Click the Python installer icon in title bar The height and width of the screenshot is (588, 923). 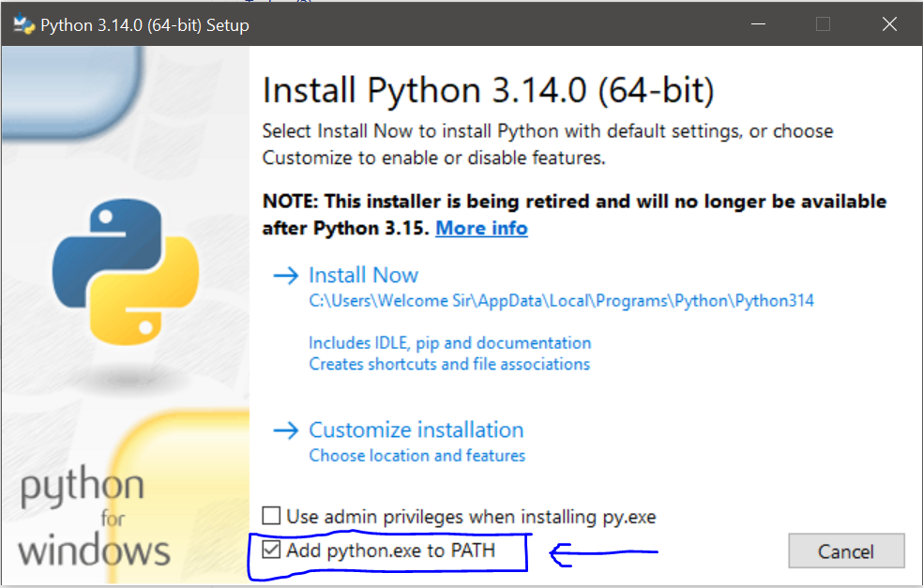coord(24,25)
